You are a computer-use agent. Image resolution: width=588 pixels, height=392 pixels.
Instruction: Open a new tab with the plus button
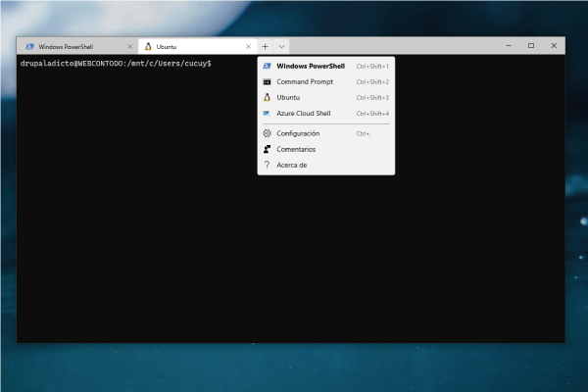pyautogui.click(x=265, y=46)
